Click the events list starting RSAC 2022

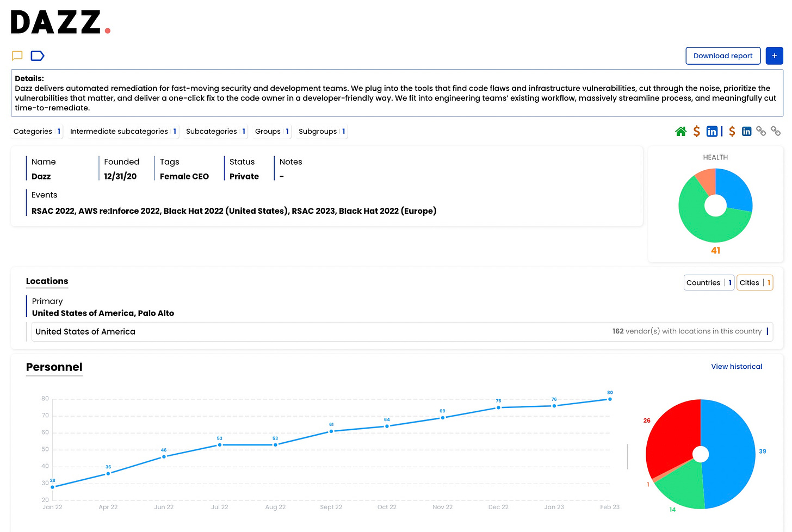234,211
